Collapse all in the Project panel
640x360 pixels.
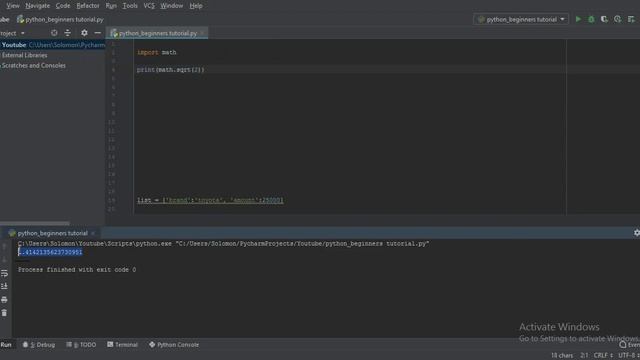[67, 33]
